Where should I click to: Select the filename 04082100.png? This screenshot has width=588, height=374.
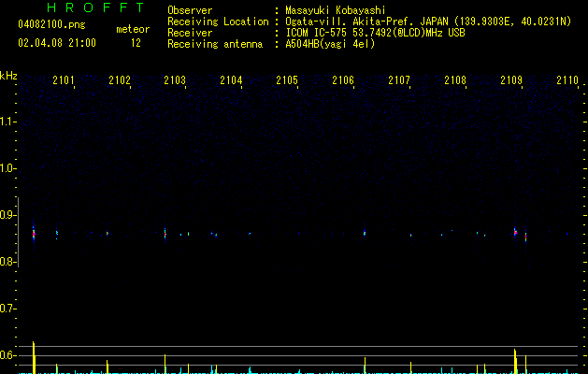(51, 25)
